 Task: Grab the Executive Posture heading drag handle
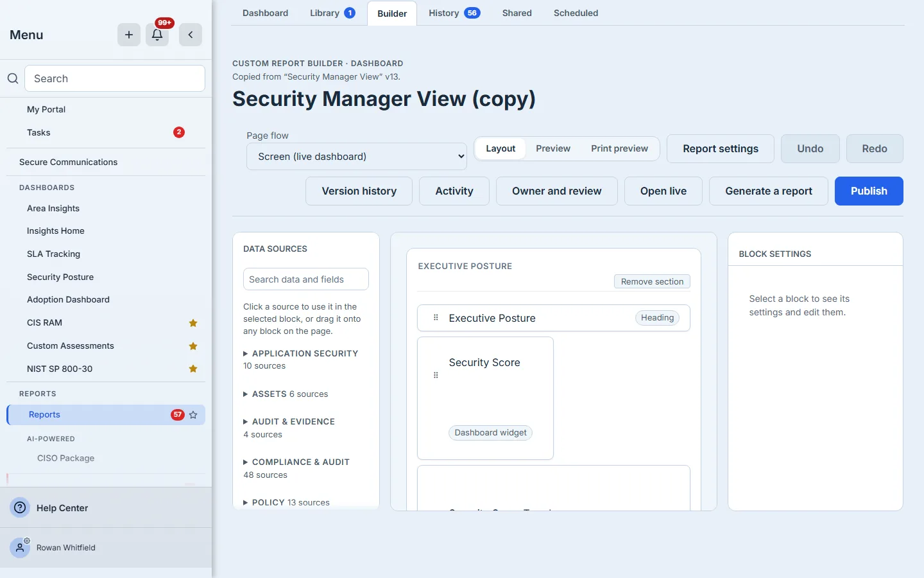[436, 318]
